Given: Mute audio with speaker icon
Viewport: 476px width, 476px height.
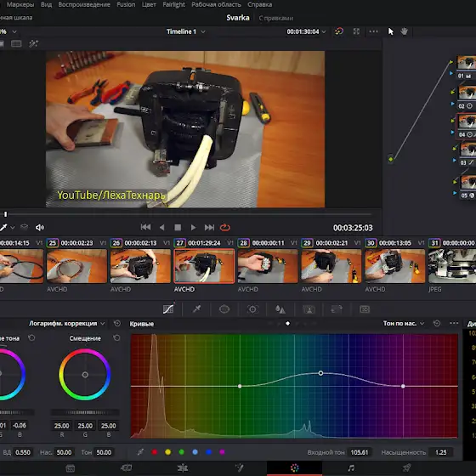Looking at the screenshot, I should pos(39,228).
